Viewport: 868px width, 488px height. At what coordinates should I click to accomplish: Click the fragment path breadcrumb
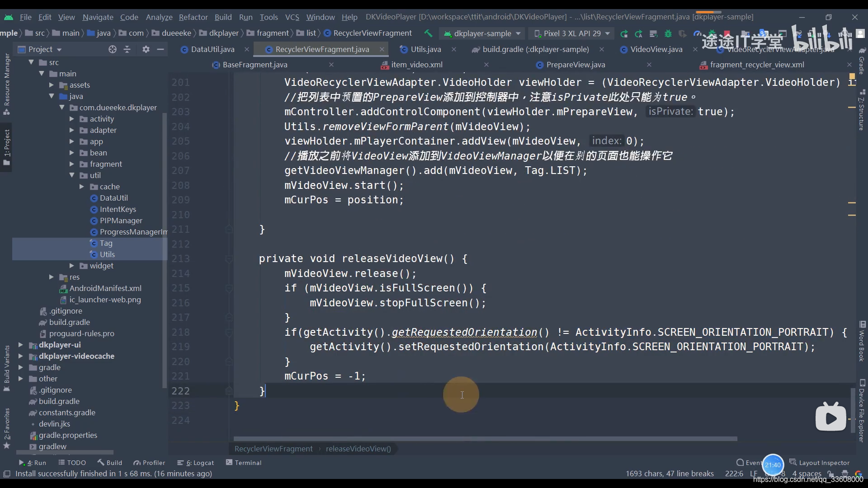point(268,33)
